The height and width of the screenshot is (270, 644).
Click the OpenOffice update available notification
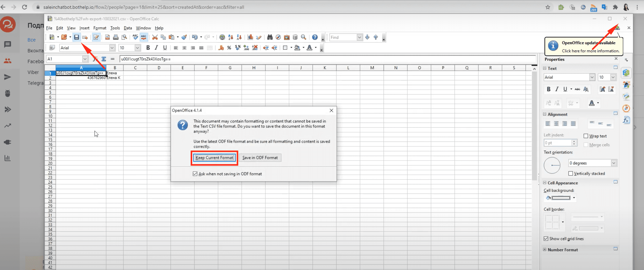[584, 47]
